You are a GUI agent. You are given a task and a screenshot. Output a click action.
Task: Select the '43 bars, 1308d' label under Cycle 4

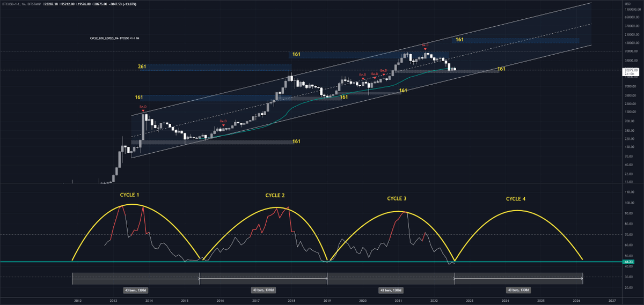[518, 290]
